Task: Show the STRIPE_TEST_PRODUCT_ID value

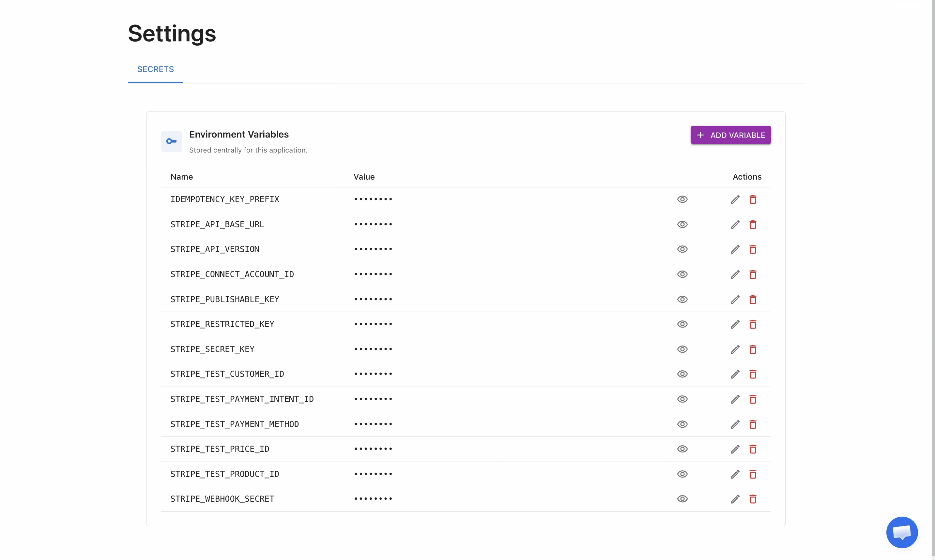Action: coord(682,474)
